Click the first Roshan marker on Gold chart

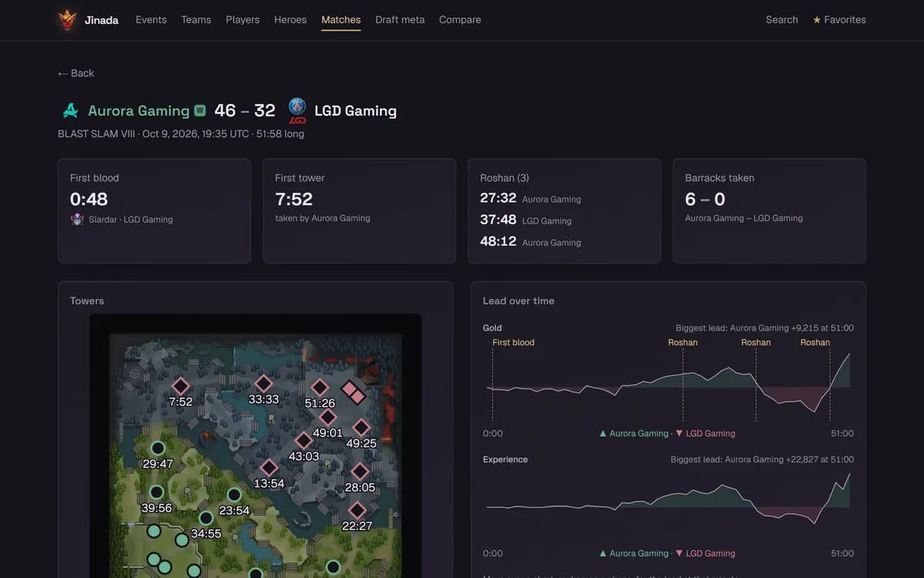[683, 342]
